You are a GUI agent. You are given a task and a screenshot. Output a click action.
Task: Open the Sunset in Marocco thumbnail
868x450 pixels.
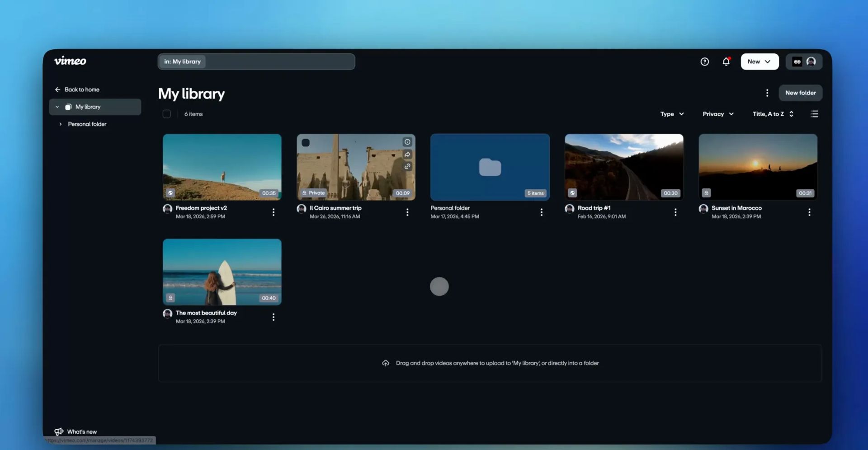click(x=758, y=167)
